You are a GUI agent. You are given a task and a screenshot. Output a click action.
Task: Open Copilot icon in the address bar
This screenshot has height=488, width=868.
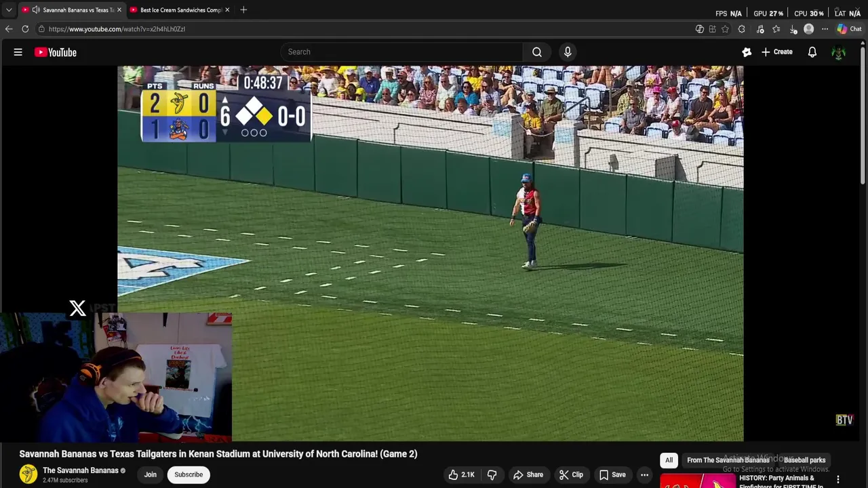pos(700,29)
